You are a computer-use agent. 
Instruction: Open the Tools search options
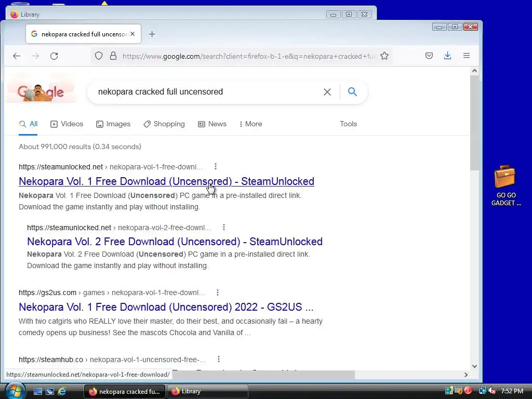pyautogui.click(x=349, y=124)
